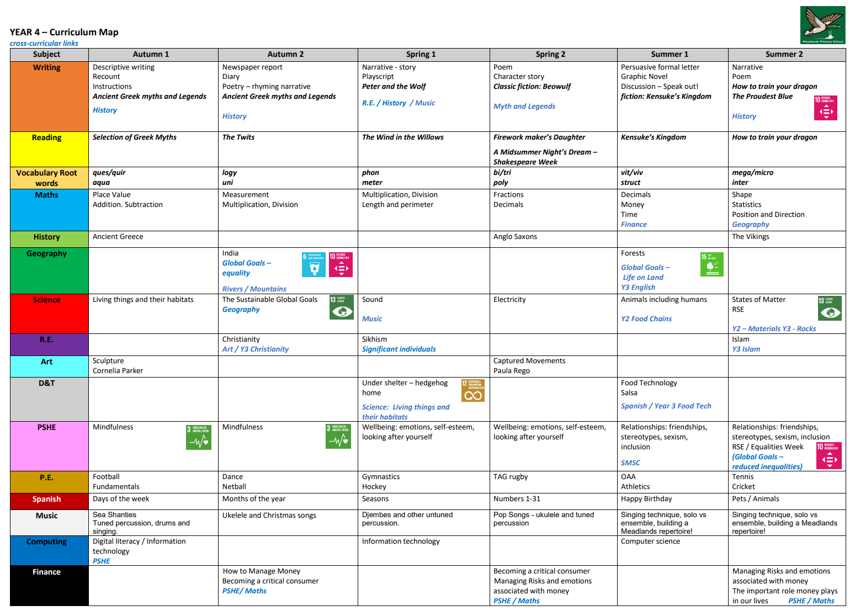Click the Meadlands Primary School duck logo

[822, 25]
